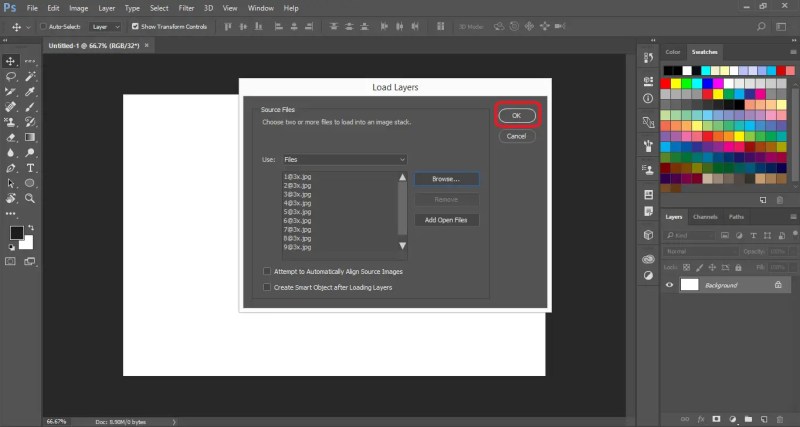
Task: Click Add layer style fx icon
Action: [x=701, y=419]
